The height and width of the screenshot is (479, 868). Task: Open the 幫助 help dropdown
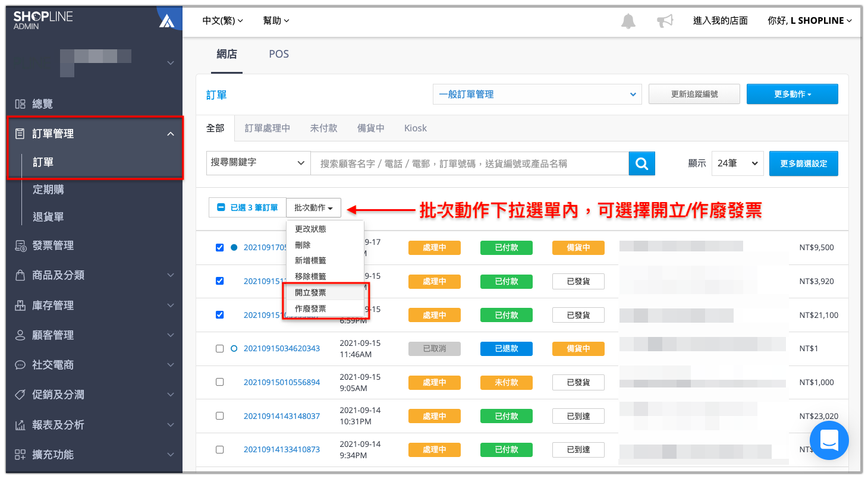click(276, 21)
